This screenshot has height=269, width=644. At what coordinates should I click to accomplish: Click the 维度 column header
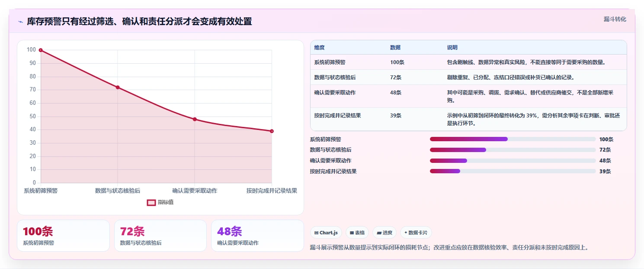tap(320, 48)
